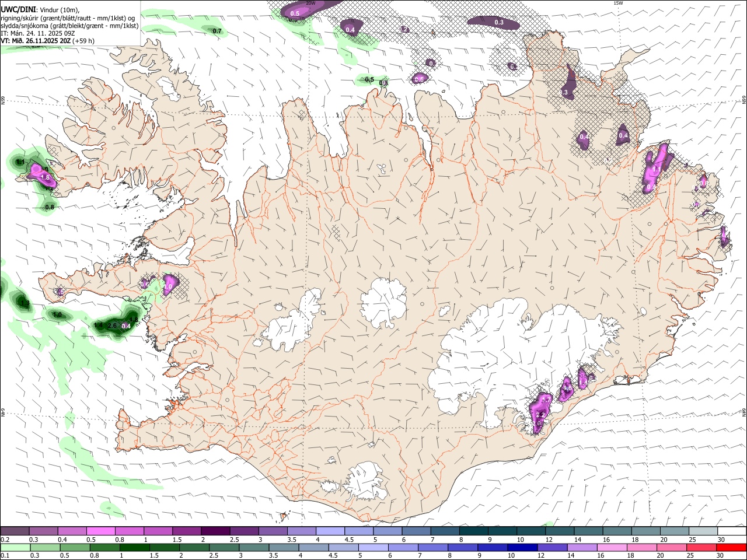Click the 2.2 snow value on the map
This screenshot has height=560, width=747.
click(x=540, y=415)
